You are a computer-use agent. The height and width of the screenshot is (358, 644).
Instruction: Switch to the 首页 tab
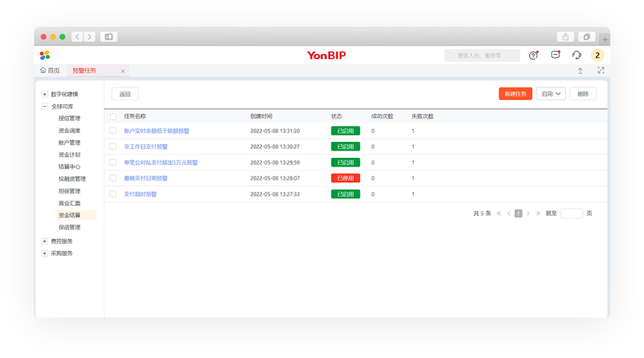[50, 70]
